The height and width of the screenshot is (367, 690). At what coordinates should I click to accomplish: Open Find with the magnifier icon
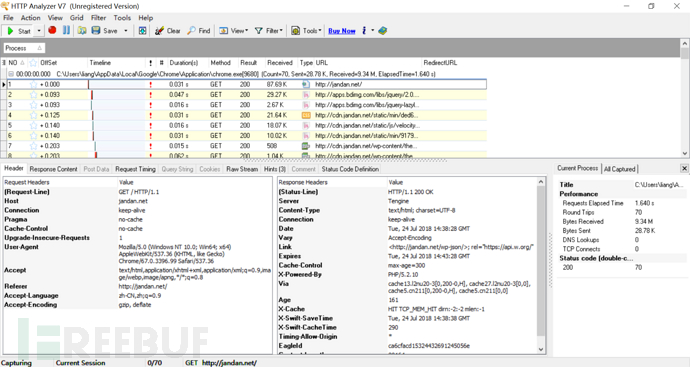click(x=199, y=31)
